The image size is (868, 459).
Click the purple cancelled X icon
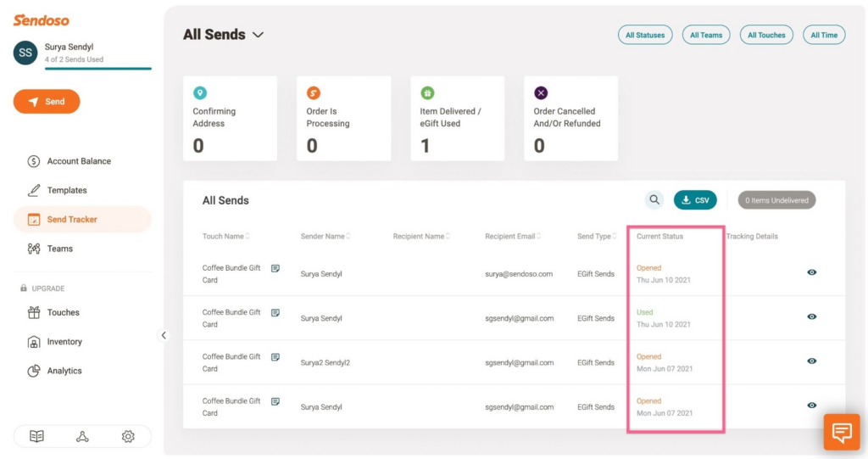click(541, 92)
